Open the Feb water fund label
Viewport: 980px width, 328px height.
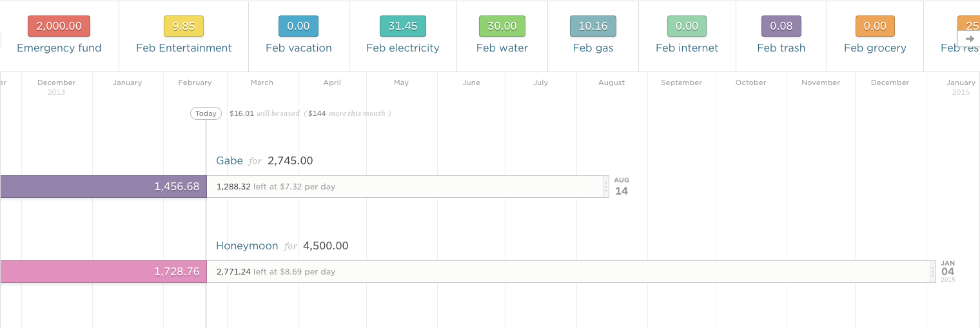[x=502, y=48]
